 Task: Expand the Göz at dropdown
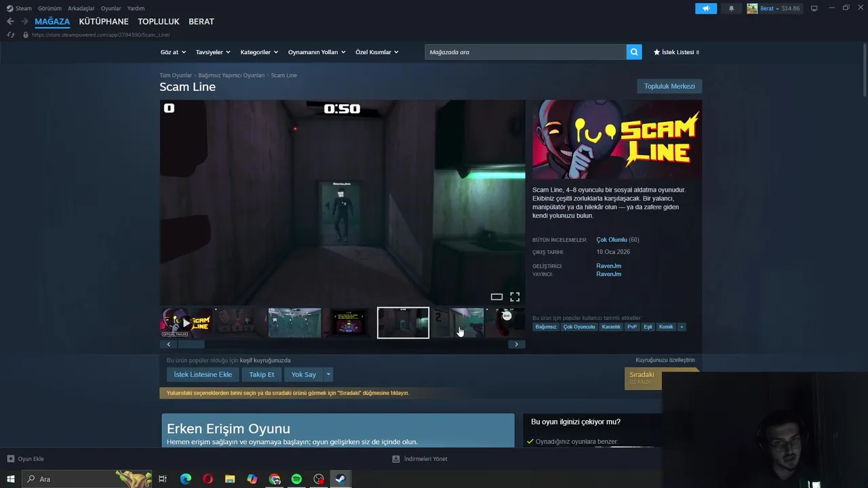pyautogui.click(x=173, y=52)
